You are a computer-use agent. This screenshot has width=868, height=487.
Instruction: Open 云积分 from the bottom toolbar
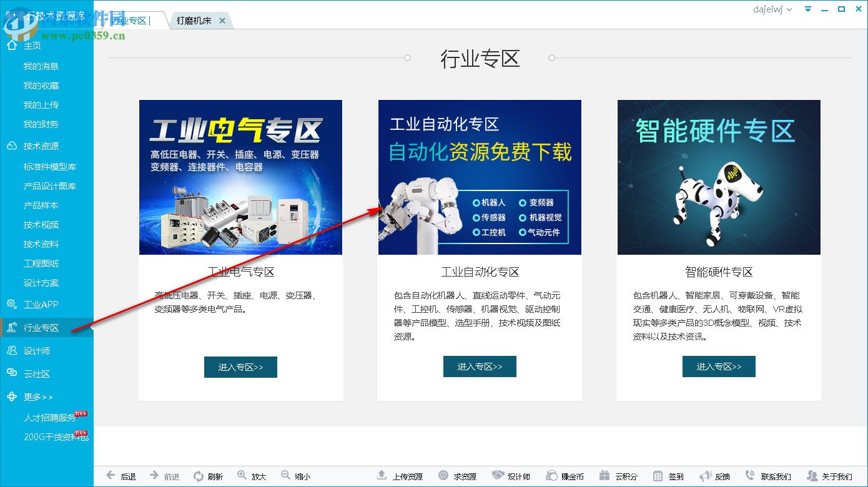603,475
